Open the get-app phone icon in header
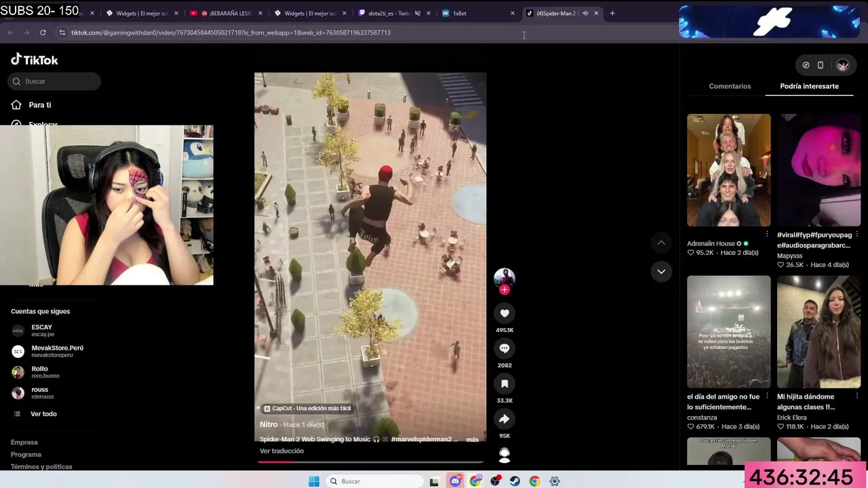The width and height of the screenshot is (868, 488). [821, 65]
